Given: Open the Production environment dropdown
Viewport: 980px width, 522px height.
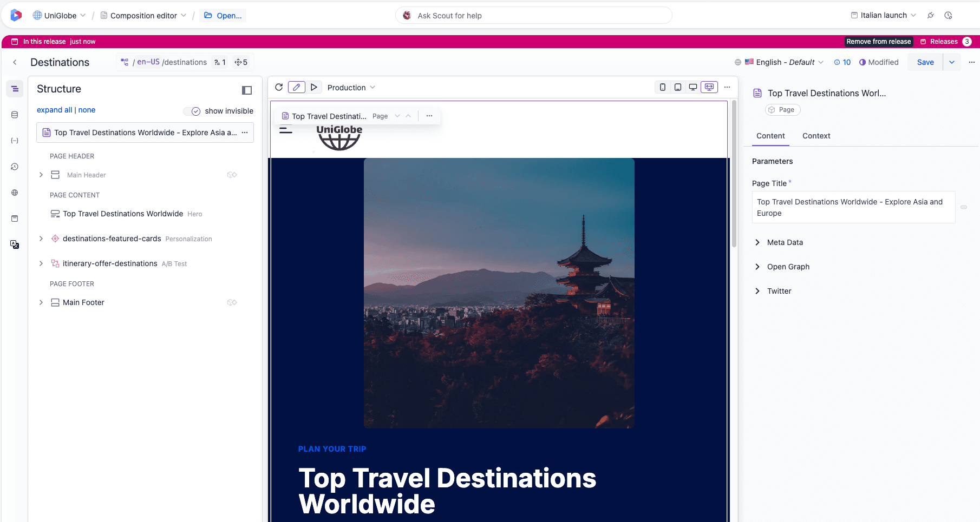Looking at the screenshot, I should tap(351, 88).
